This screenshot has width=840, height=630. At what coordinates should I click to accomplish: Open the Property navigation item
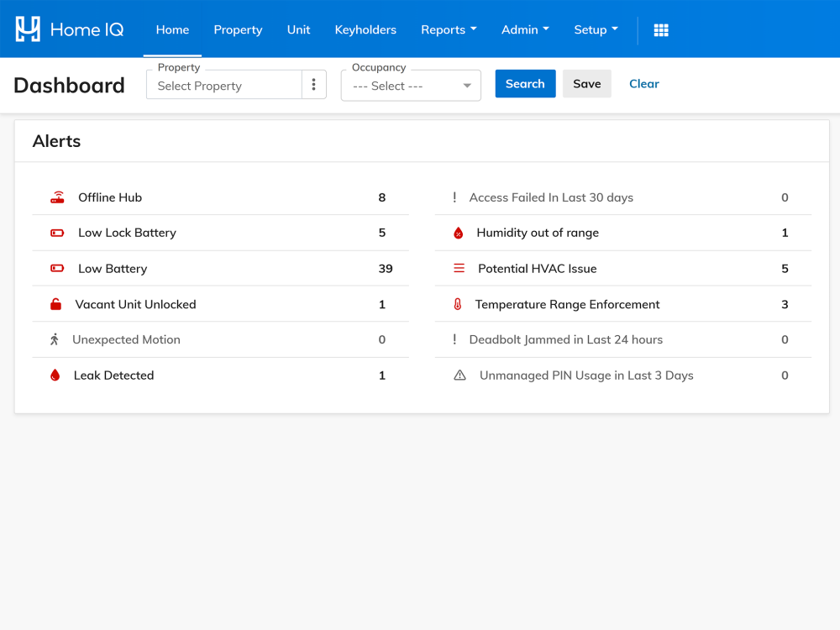click(238, 30)
